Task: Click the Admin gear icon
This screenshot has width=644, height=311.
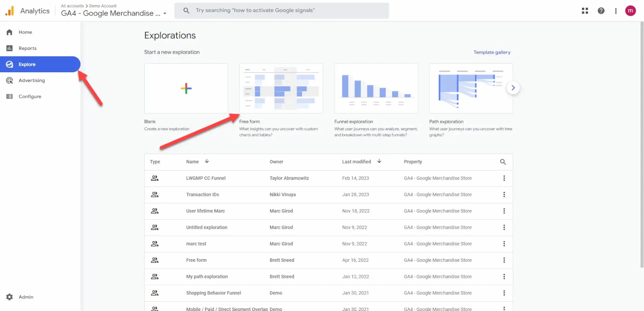Action: pyautogui.click(x=9, y=297)
